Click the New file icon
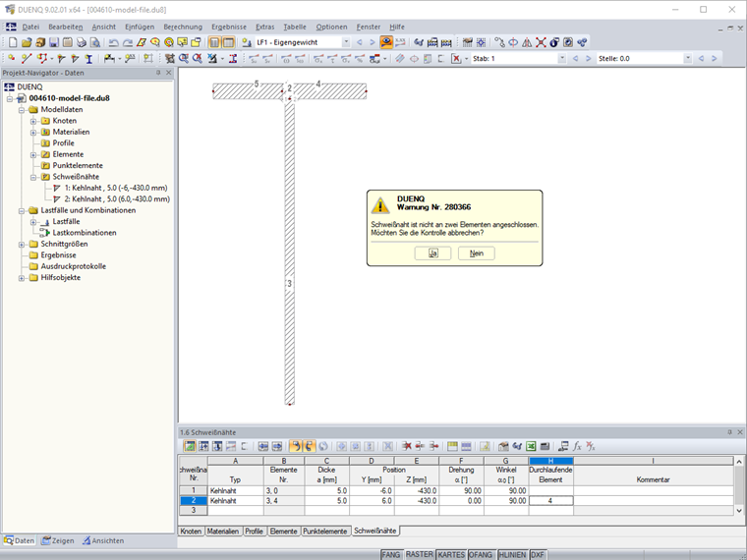Viewport: 747px width, 560px height. point(13,42)
